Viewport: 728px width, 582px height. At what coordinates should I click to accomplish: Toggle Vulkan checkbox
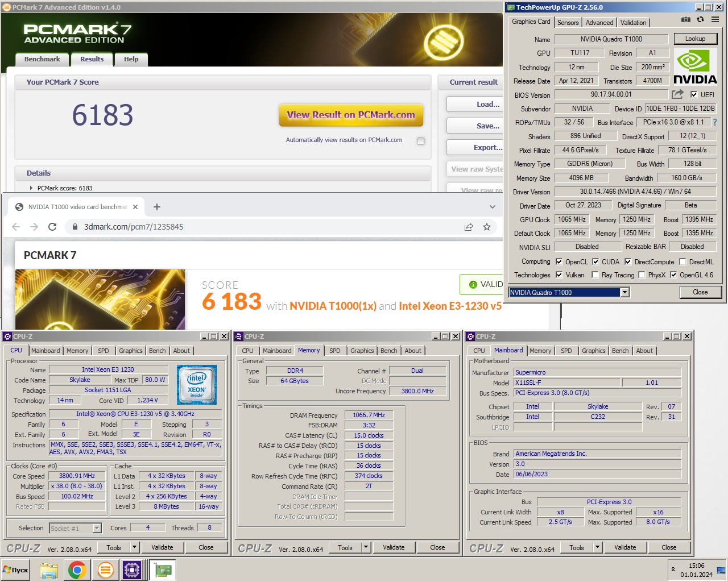[x=559, y=275]
